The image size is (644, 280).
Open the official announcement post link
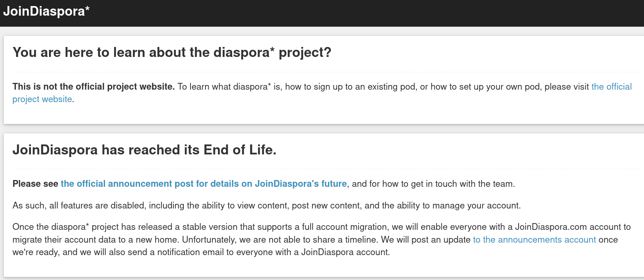204,184
